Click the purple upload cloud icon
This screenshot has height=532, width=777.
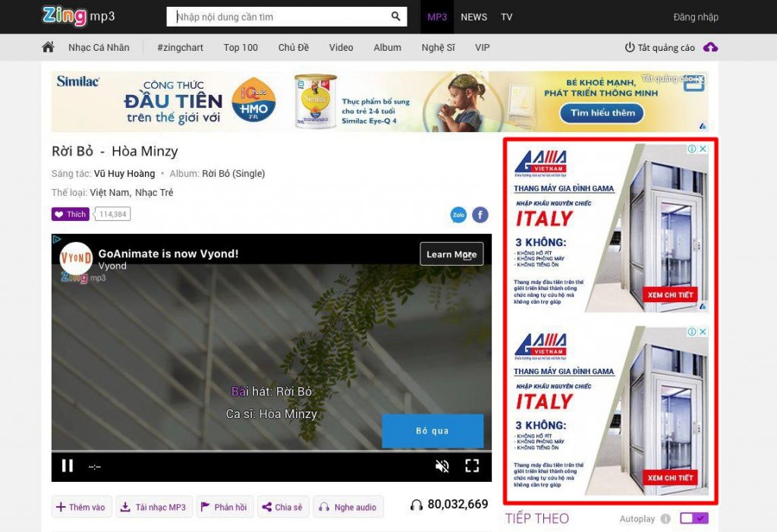[710, 48]
